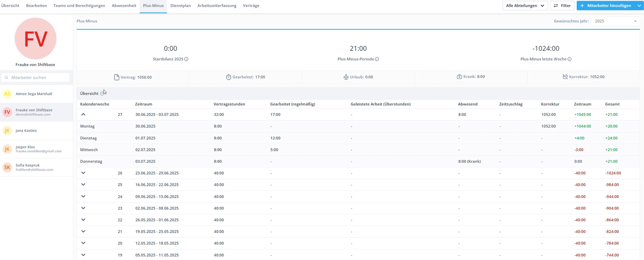
Task: Click the Krank medical kit icon
Action: point(459,77)
